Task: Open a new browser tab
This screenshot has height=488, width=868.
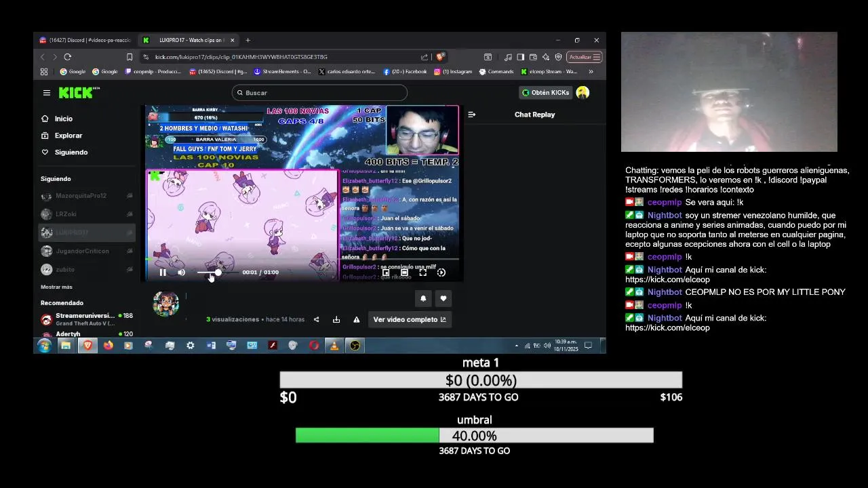Action: pyautogui.click(x=248, y=40)
